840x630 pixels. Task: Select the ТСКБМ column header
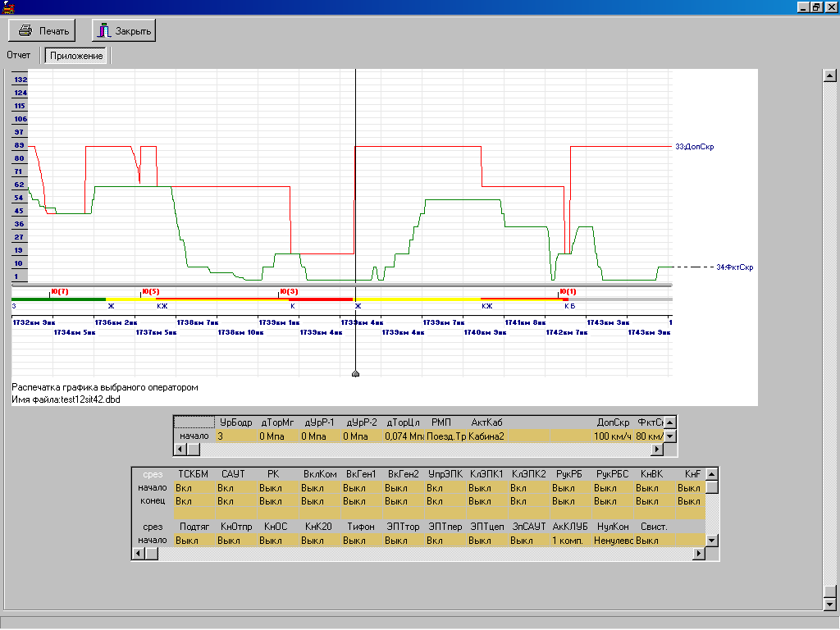(194, 474)
